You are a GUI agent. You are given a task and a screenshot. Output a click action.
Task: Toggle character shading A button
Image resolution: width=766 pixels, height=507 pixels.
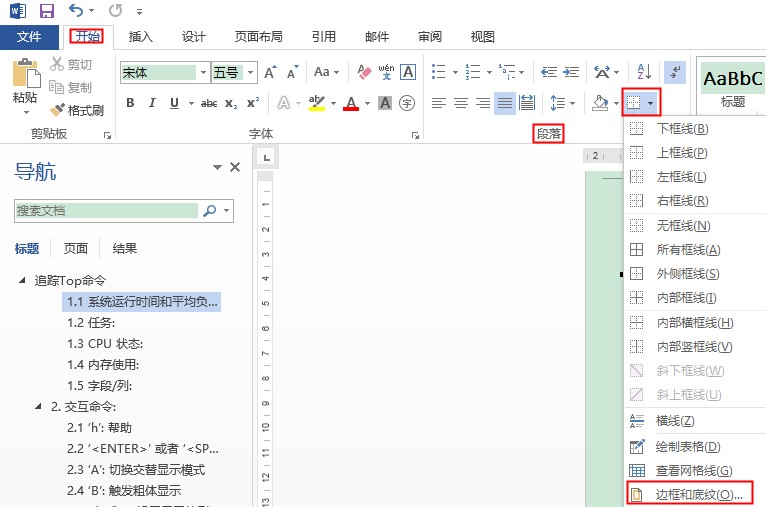coord(385,103)
